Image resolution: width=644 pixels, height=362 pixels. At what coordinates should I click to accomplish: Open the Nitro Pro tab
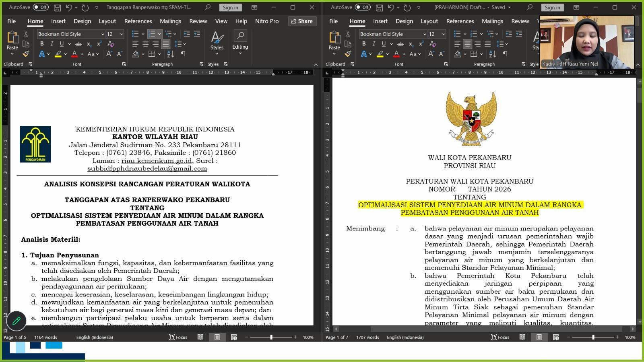pyautogui.click(x=266, y=21)
